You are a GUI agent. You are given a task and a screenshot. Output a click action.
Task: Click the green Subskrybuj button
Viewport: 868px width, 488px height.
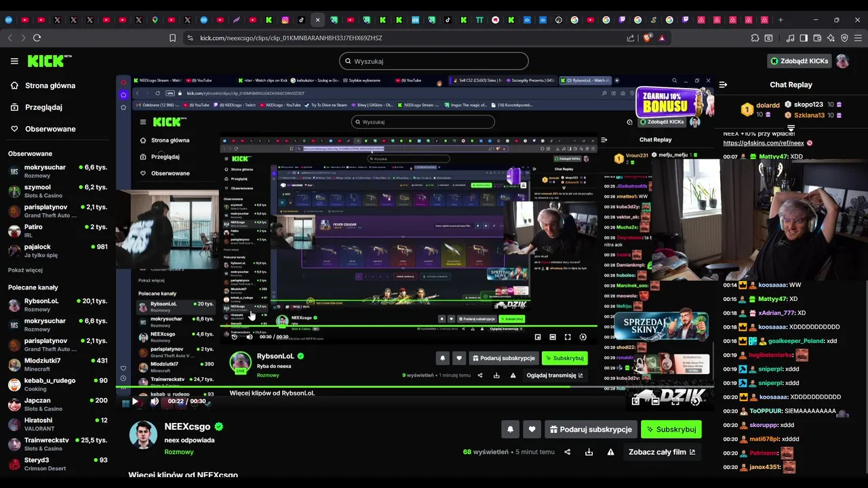point(671,429)
